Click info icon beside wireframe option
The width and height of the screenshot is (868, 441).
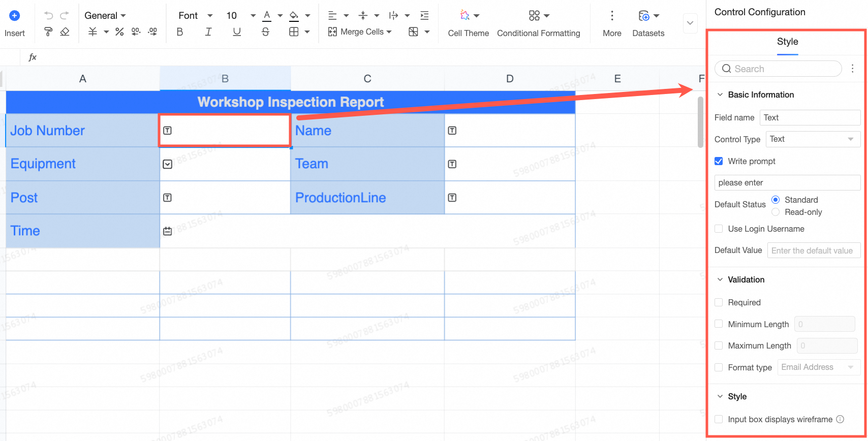(x=840, y=419)
